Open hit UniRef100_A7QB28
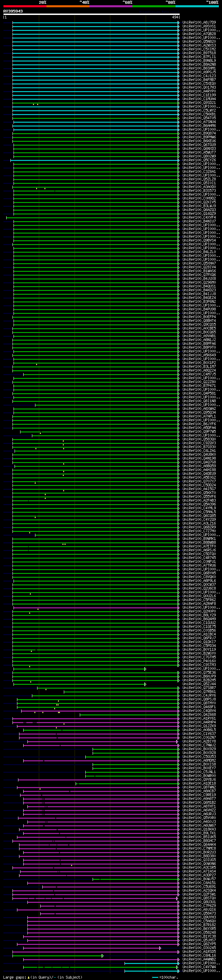Image resolution: width=222 pixels, height=980 pixels. [199, 34]
